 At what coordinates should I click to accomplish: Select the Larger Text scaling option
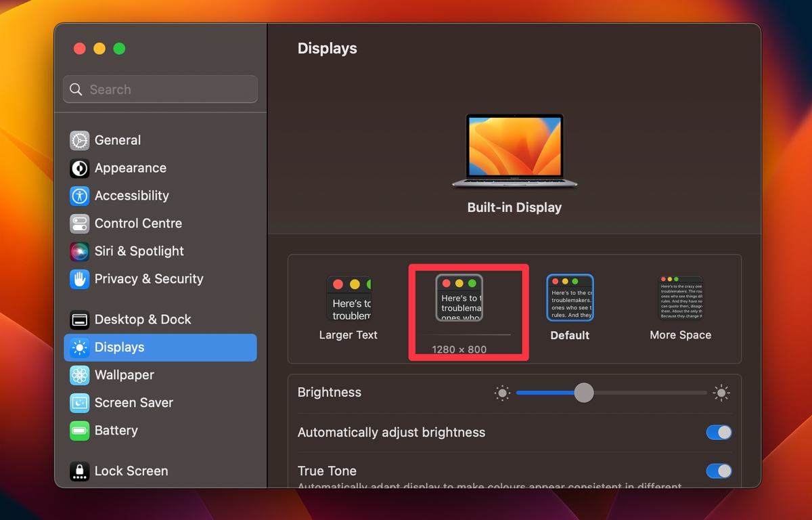[x=348, y=305]
